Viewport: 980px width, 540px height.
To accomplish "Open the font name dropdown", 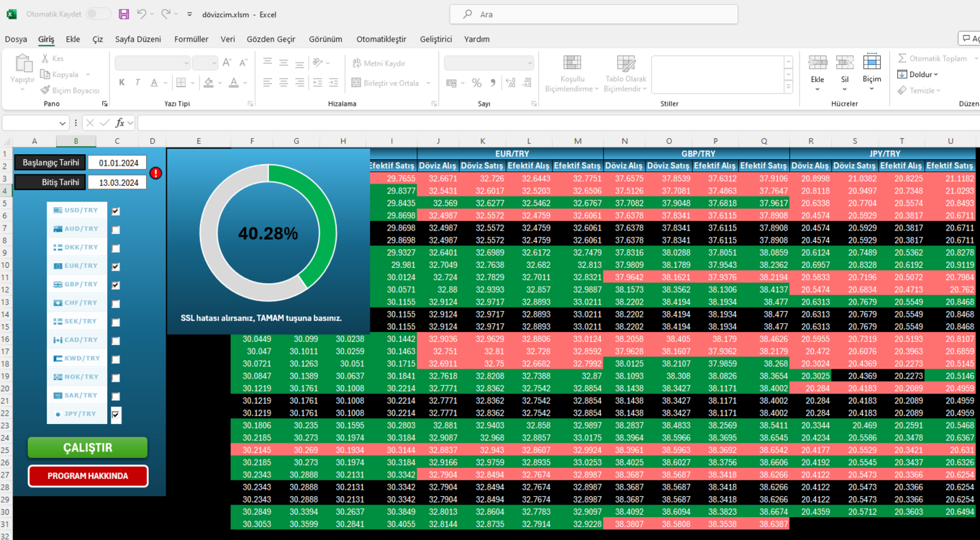I will point(186,63).
